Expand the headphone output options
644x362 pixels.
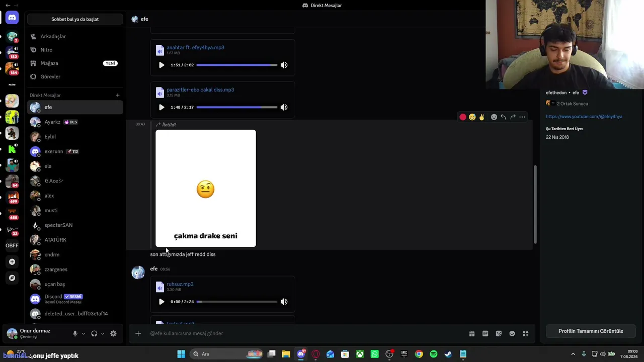click(x=103, y=333)
